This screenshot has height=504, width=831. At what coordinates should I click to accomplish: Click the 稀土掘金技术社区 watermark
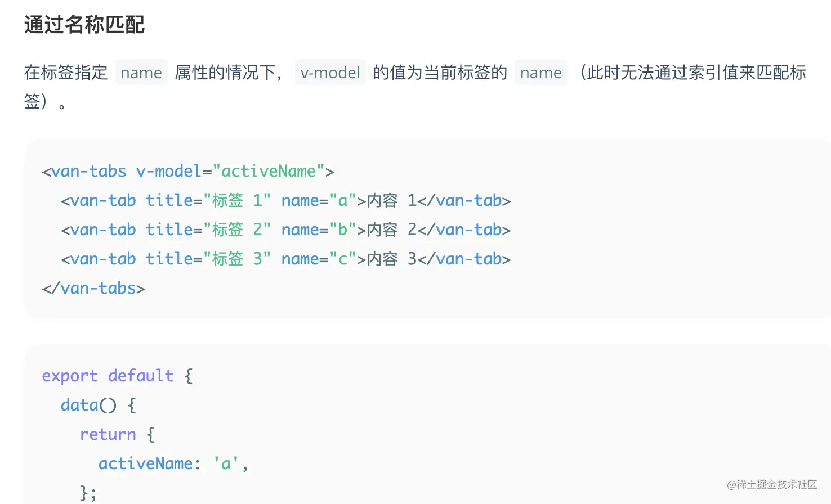(771, 484)
